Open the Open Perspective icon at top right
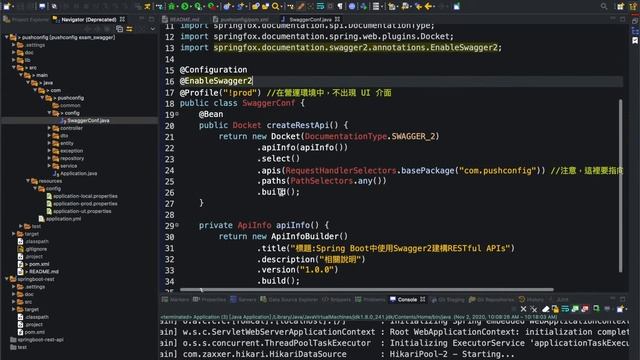This screenshot has height=360, width=640. point(620,6)
